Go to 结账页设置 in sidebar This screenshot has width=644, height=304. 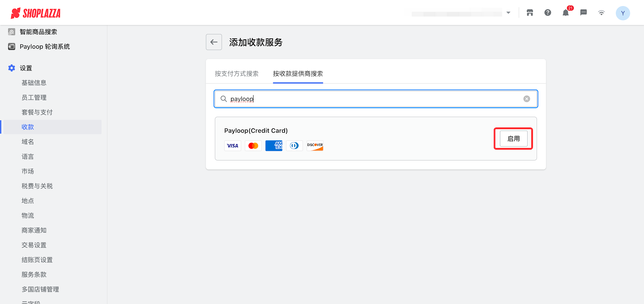click(37, 260)
